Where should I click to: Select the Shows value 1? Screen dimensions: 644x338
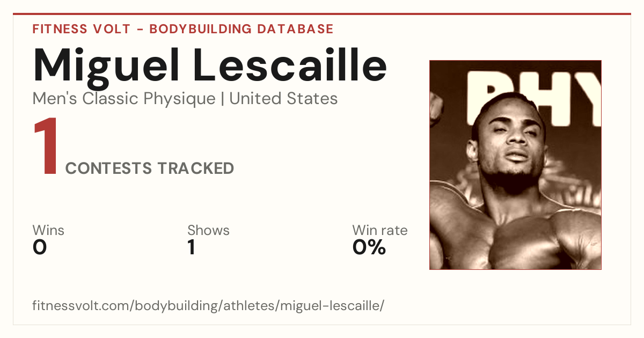coord(192,247)
